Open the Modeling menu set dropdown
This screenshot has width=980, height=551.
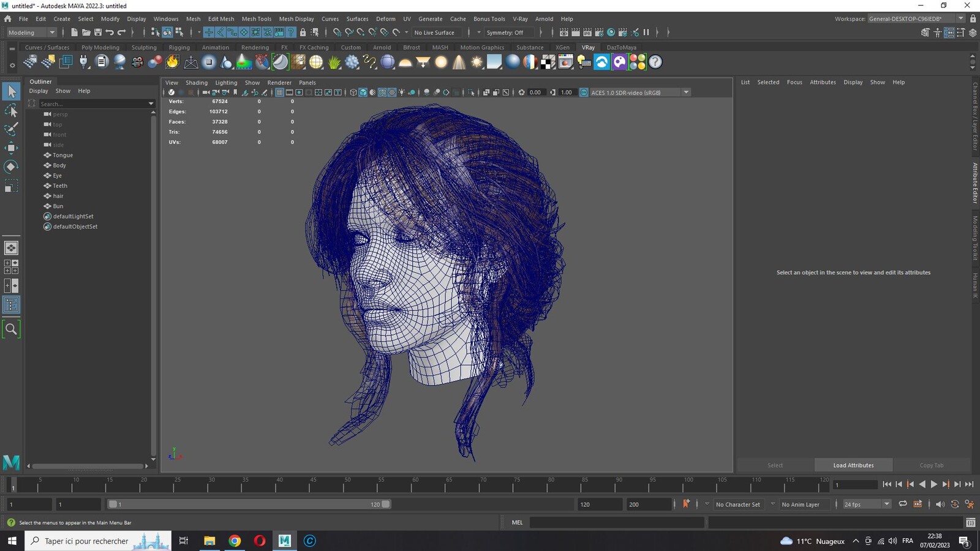pos(31,32)
